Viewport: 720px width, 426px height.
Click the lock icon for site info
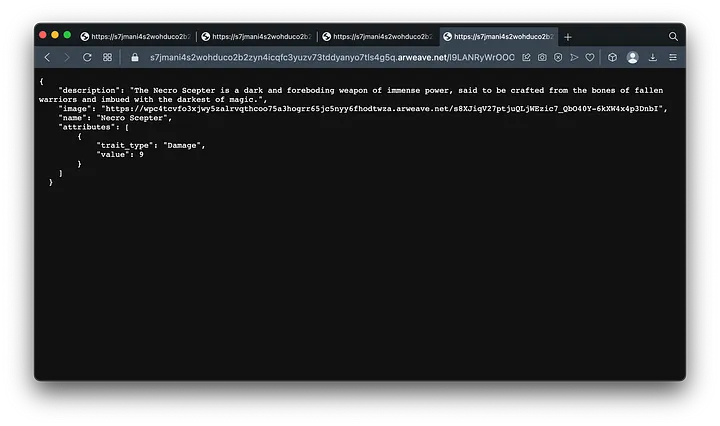(x=134, y=58)
